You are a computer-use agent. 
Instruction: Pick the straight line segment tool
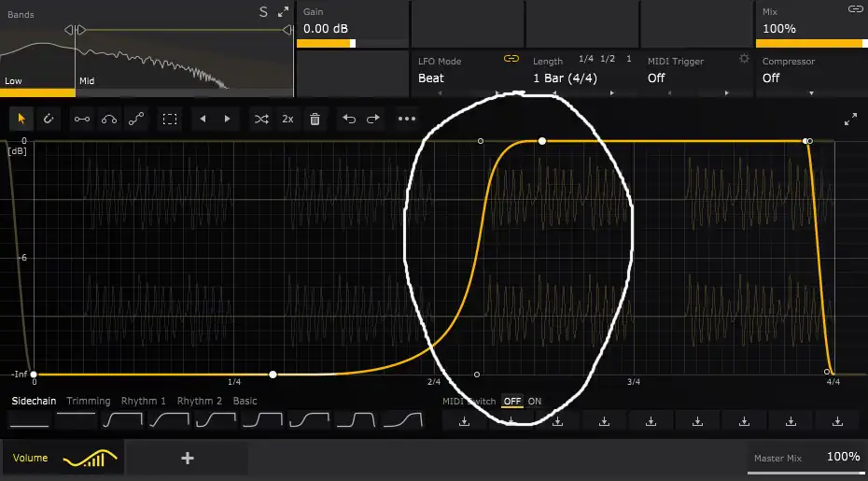(82, 119)
